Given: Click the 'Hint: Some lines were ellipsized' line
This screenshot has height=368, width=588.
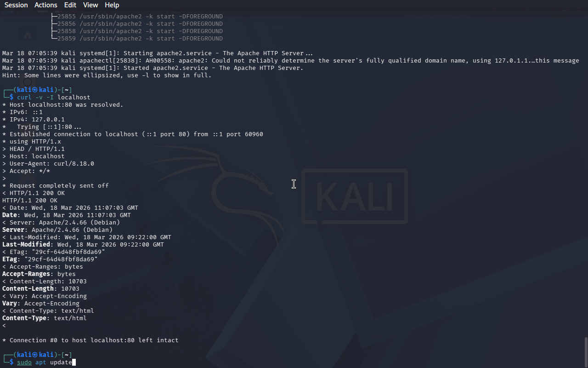Looking at the screenshot, I should 107,75.
